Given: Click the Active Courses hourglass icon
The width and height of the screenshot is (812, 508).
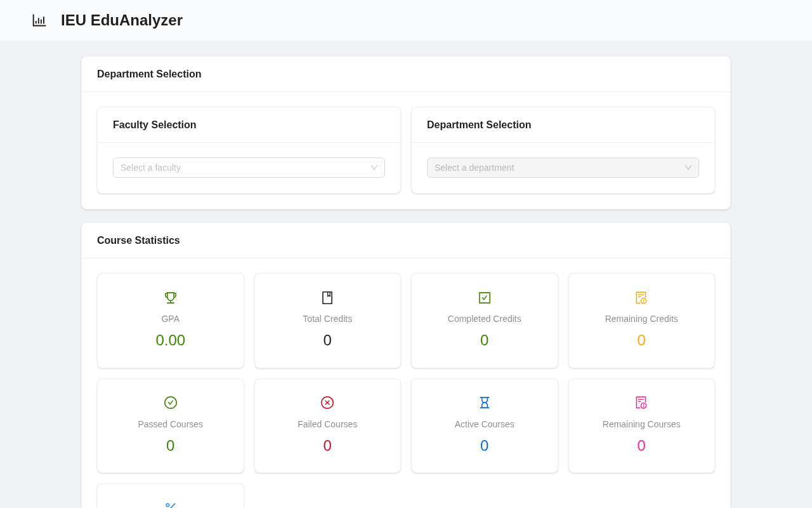Looking at the screenshot, I should (485, 403).
